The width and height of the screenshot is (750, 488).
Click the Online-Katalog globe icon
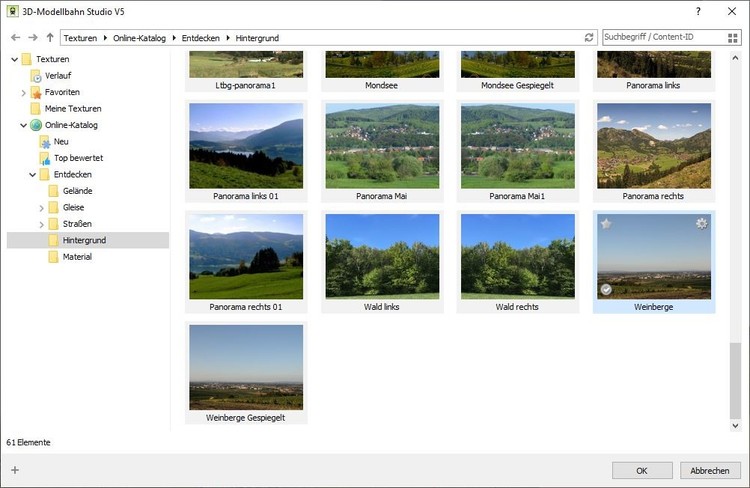coord(36,125)
